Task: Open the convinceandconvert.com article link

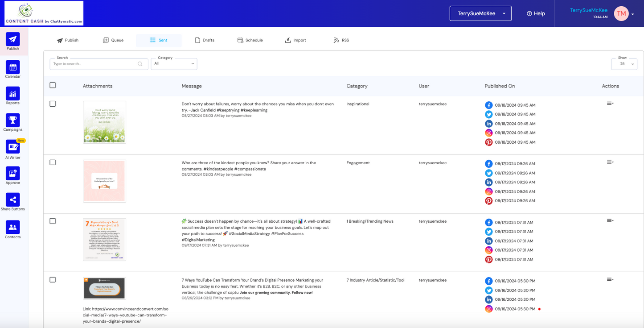Action: [126, 315]
